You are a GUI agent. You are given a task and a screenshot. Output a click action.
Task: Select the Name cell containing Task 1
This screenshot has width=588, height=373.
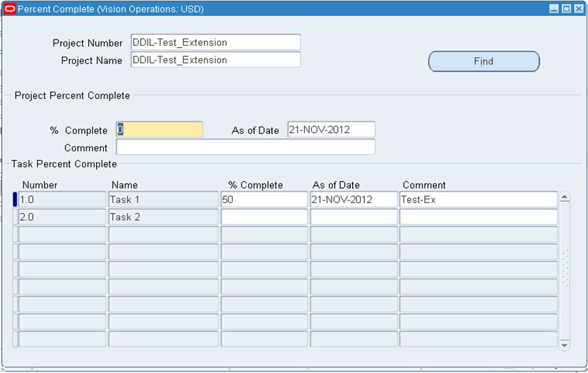point(162,199)
